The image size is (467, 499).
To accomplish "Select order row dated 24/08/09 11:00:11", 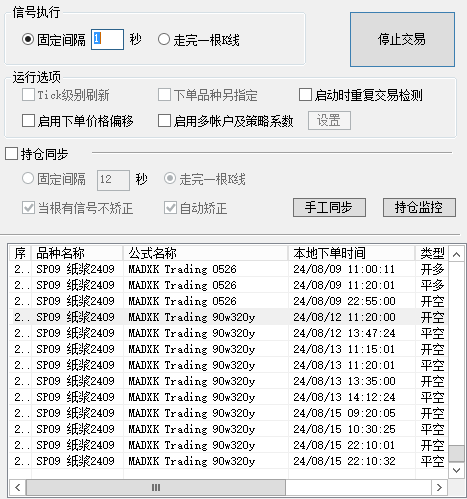I will click(229, 269).
